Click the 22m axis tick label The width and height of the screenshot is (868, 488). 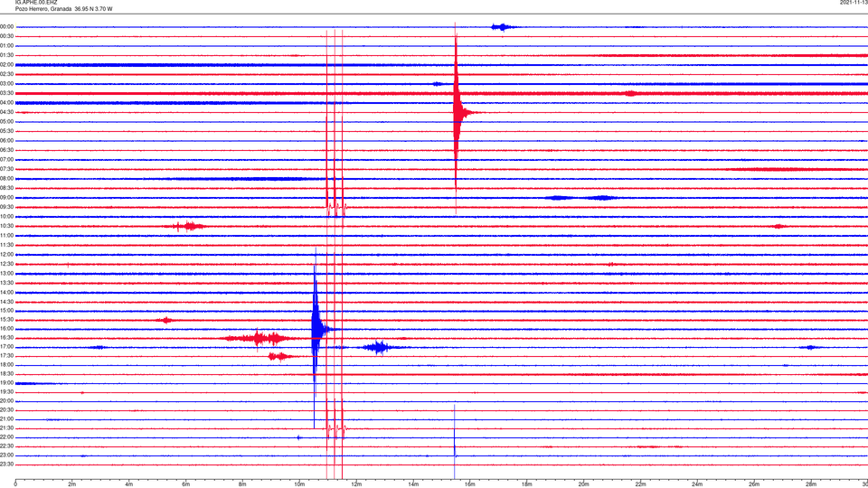[640, 484]
